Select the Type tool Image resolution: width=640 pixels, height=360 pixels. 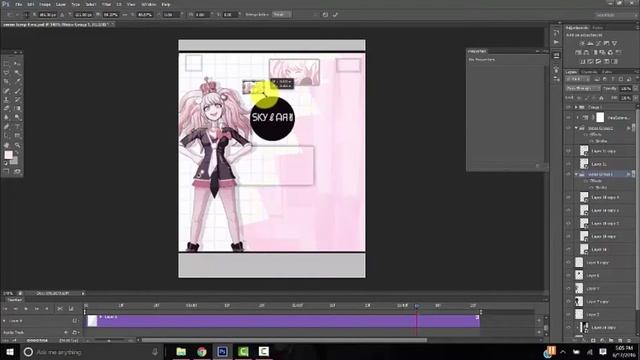pos(18,127)
